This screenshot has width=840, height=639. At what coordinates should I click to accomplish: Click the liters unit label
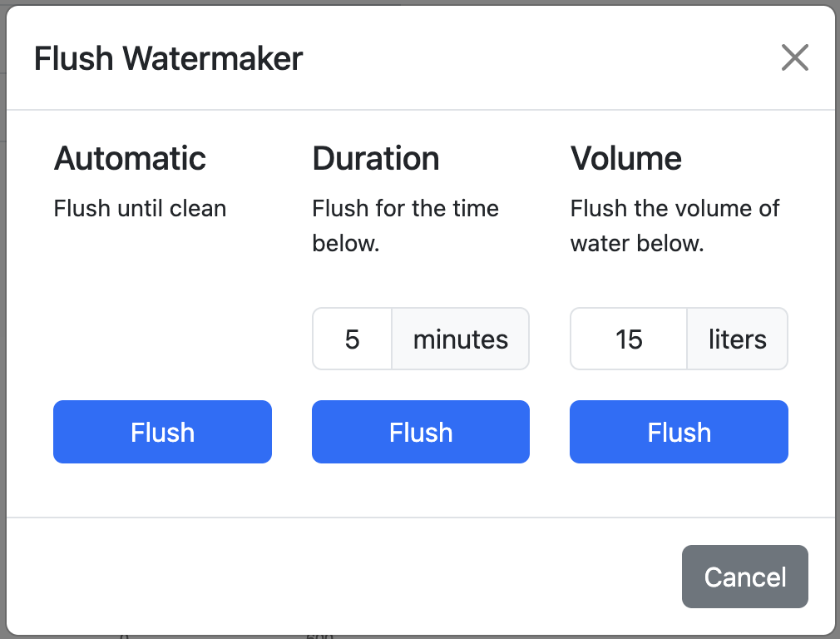point(737,339)
